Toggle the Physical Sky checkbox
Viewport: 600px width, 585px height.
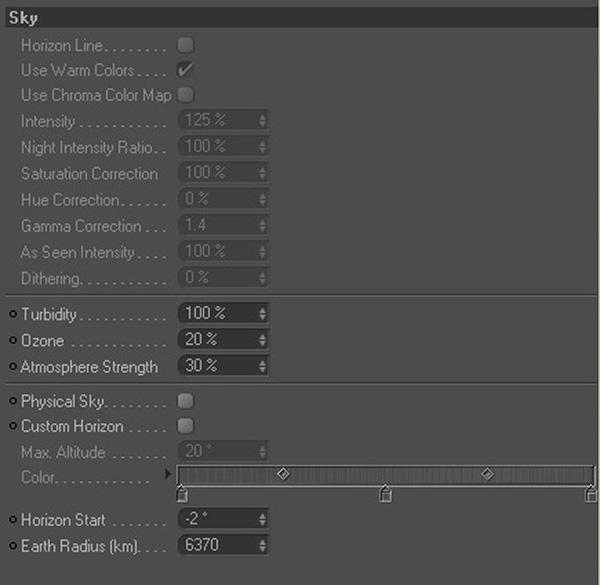(x=185, y=401)
